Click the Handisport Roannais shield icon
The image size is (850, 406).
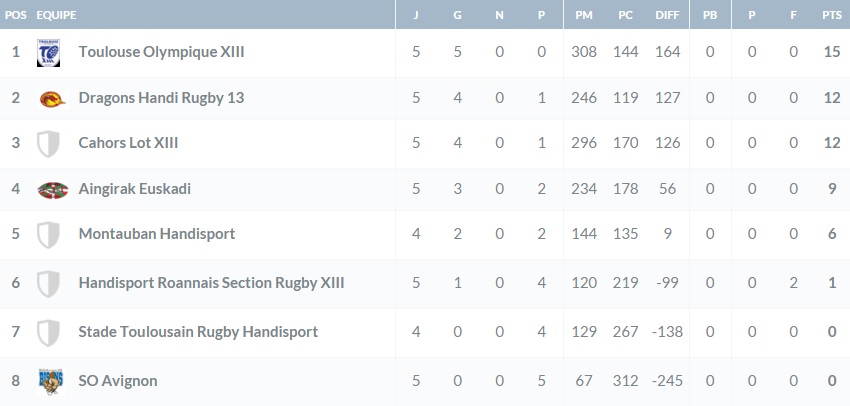pos(48,283)
